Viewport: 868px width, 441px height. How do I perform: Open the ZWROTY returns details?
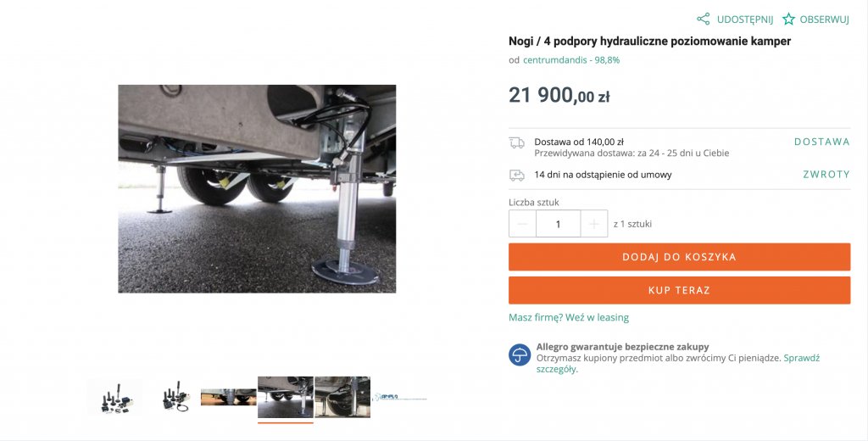click(826, 175)
